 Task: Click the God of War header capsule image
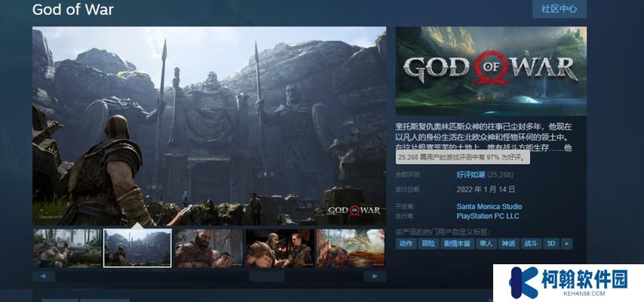pos(491,71)
